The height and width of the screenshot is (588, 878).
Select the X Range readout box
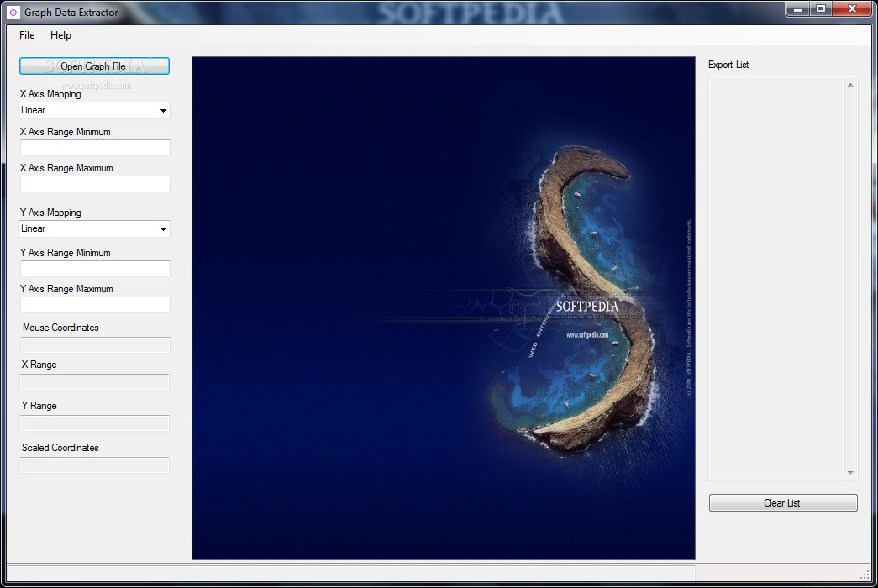coord(95,382)
